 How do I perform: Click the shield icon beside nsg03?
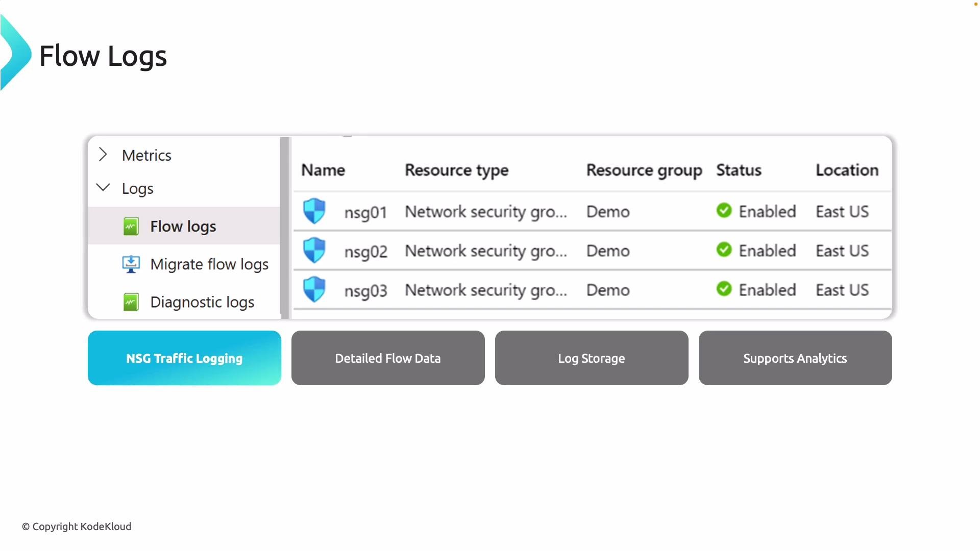click(314, 290)
